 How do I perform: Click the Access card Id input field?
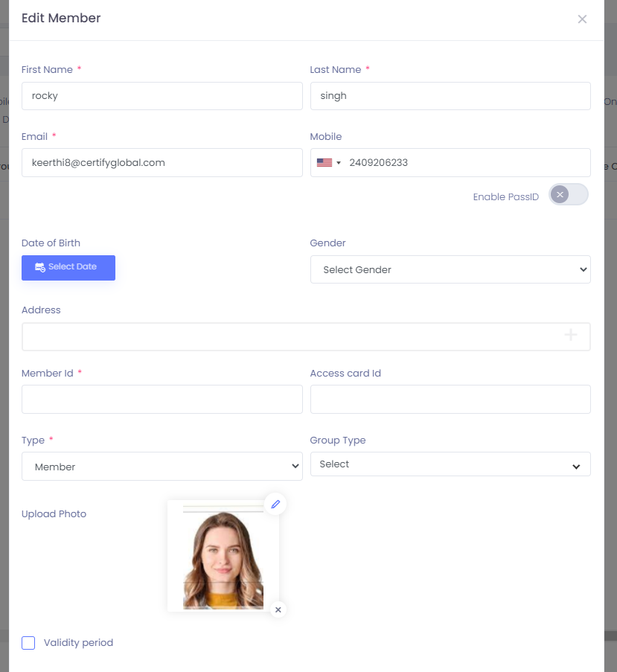coord(450,399)
